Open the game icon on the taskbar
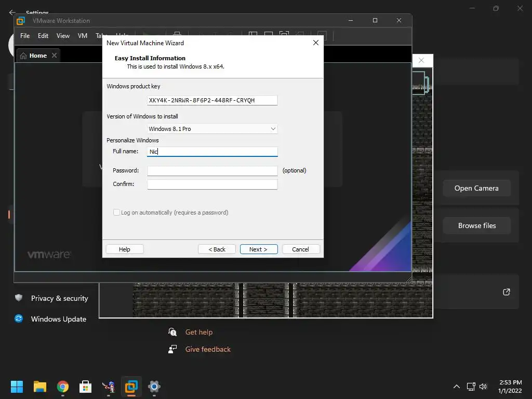Image resolution: width=532 pixels, height=399 pixels. click(x=109, y=387)
